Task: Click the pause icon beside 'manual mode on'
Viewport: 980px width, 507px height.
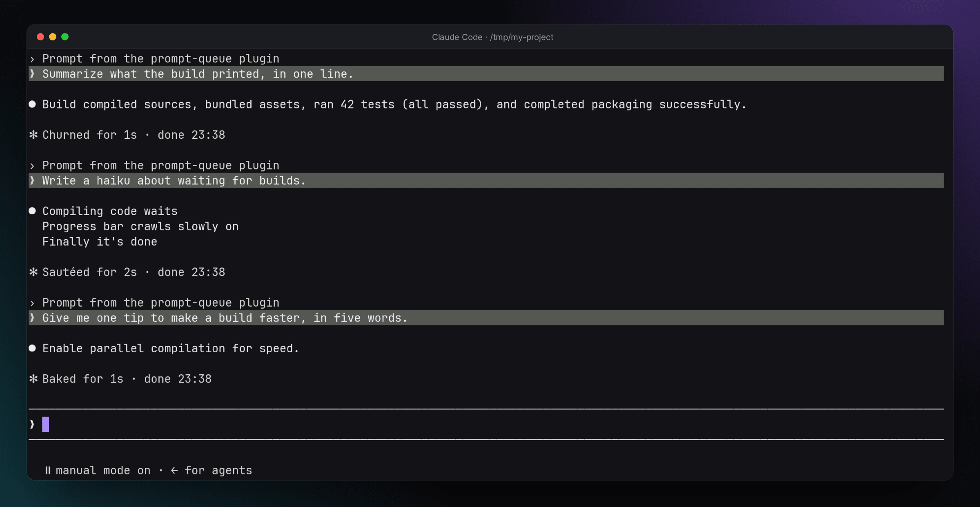Action: click(48, 470)
